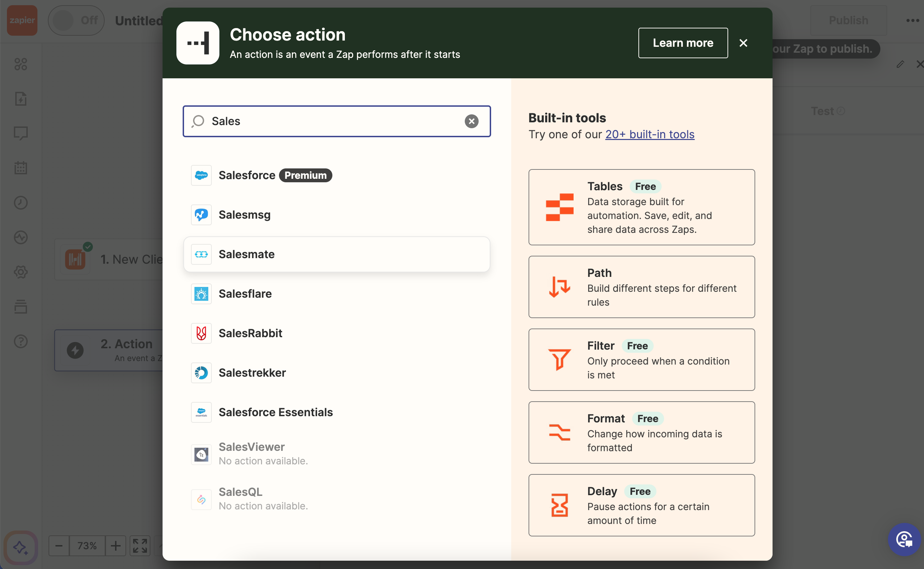Select the Salesflare app
The width and height of the screenshot is (924, 569).
pos(337,294)
